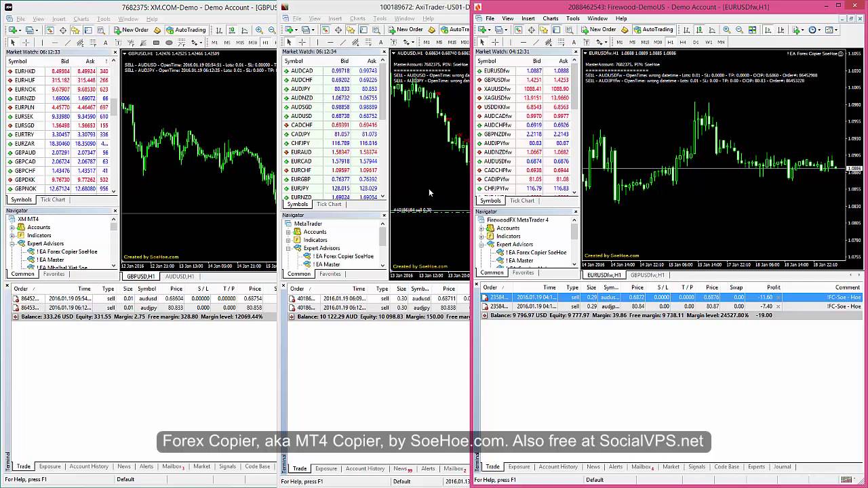The height and width of the screenshot is (488, 868).
Task: Switch to Tick Chart tab in Firewood window
Action: (522, 201)
